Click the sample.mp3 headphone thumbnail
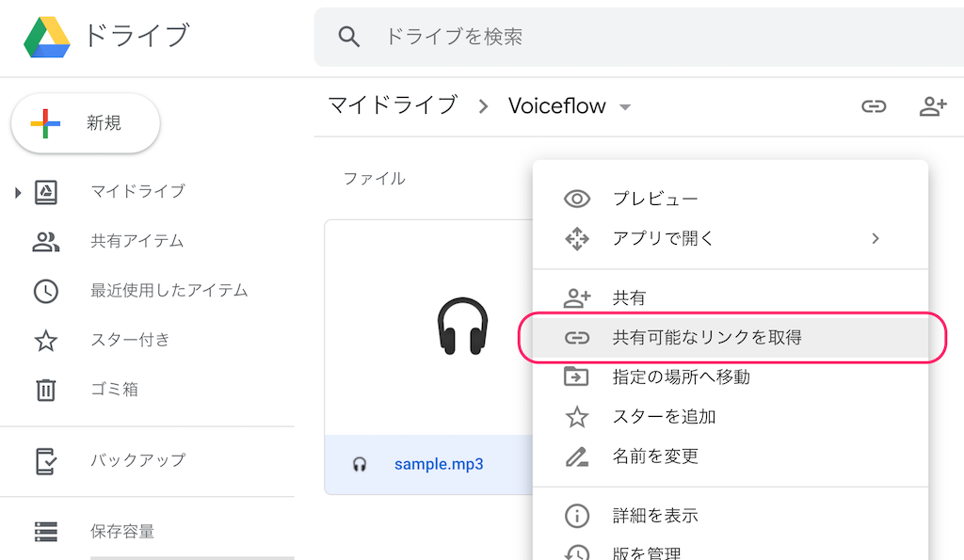Screen dimensions: 964x560 point(462,327)
